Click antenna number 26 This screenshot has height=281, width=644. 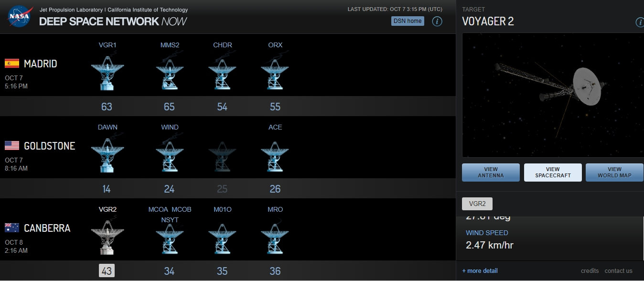coord(275,189)
